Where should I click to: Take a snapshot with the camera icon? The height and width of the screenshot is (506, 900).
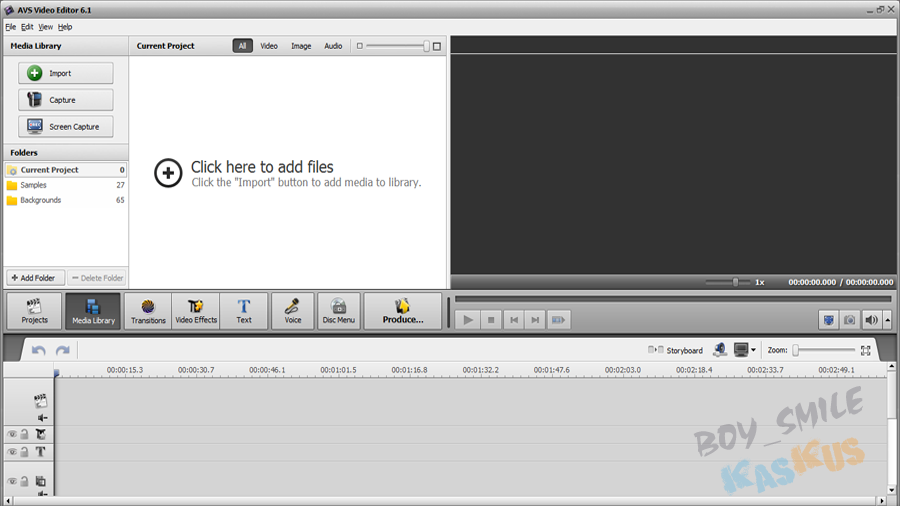(849, 320)
